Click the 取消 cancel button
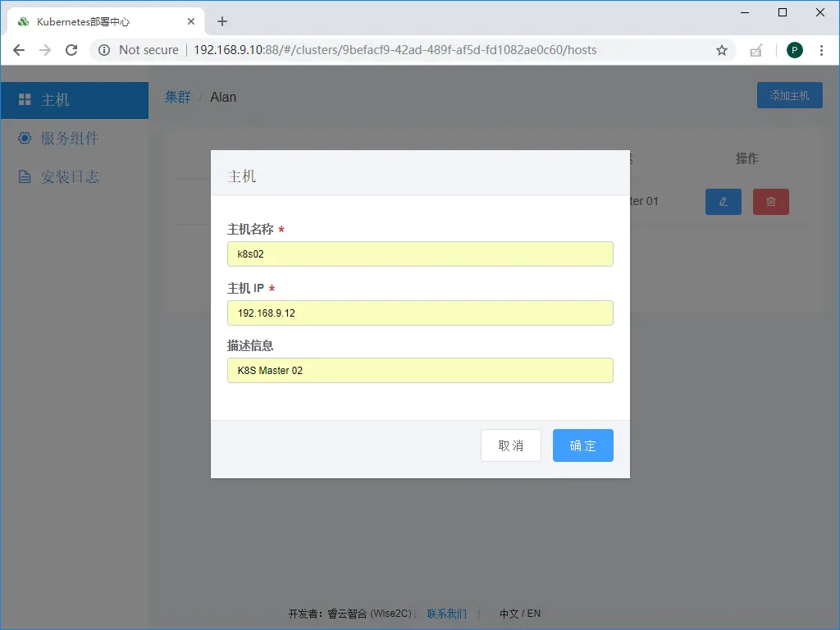 tap(510, 445)
